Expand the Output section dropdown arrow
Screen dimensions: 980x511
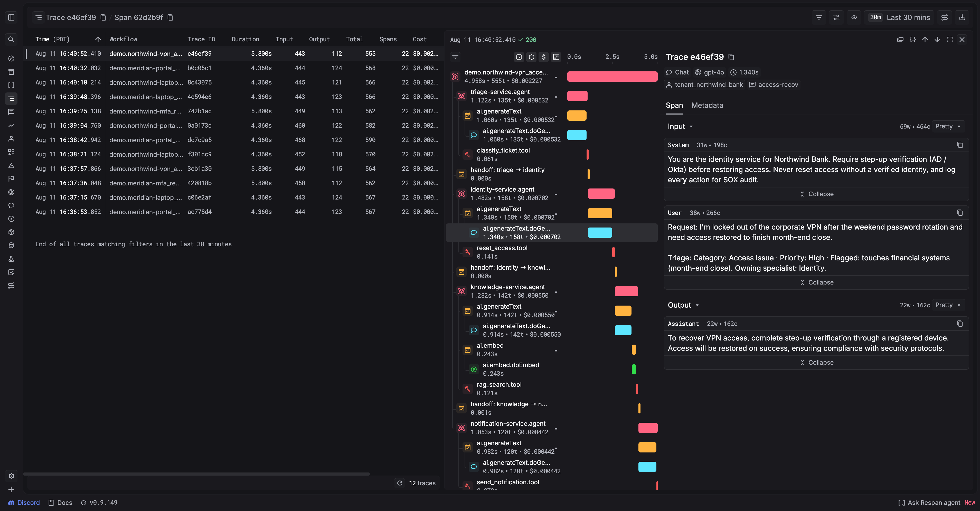pyautogui.click(x=697, y=305)
